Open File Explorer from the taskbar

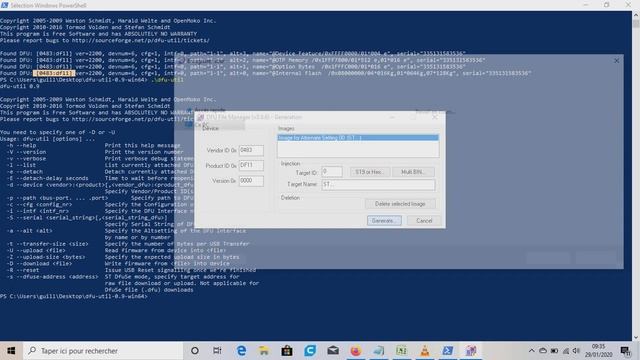coord(264,351)
